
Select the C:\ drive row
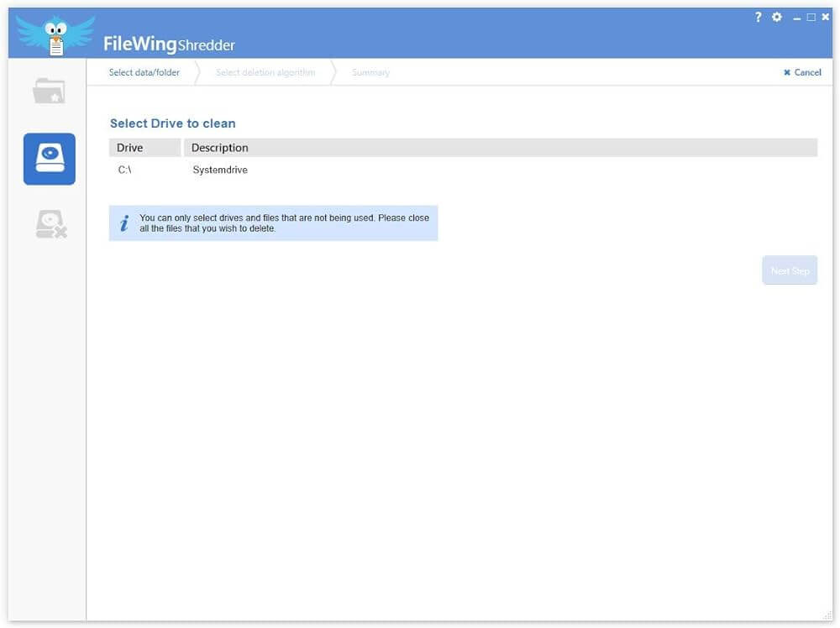click(x=125, y=170)
